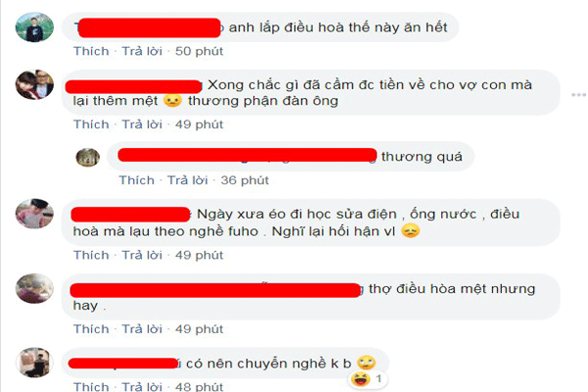Open the first commenter's profile avatar
Image resolution: width=588 pixels, height=392 pixels.
coord(34,27)
